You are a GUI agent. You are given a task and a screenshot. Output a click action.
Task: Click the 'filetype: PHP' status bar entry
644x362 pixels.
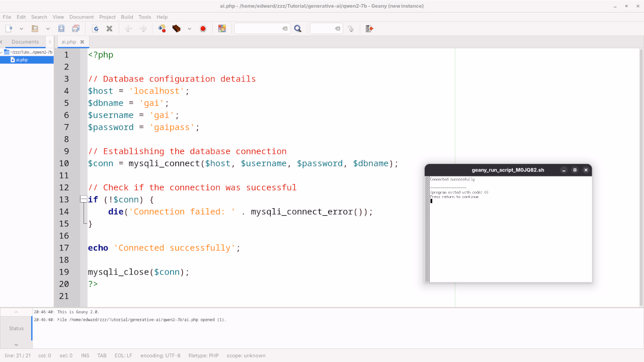point(203,355)
